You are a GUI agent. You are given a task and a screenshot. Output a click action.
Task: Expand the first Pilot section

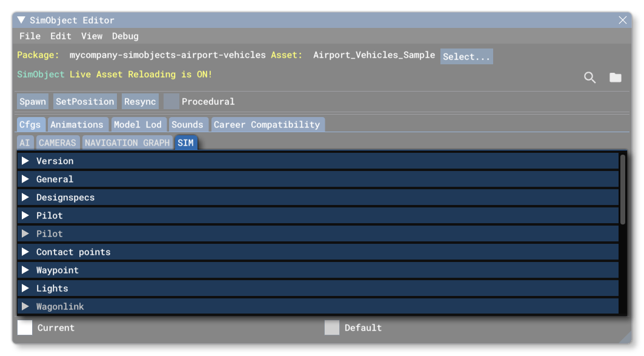[25, 215]
